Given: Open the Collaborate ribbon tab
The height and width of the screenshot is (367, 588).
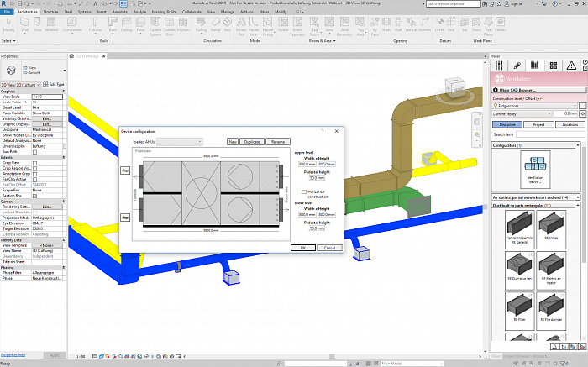Looking at the screenshot, I should coord(192,12).
